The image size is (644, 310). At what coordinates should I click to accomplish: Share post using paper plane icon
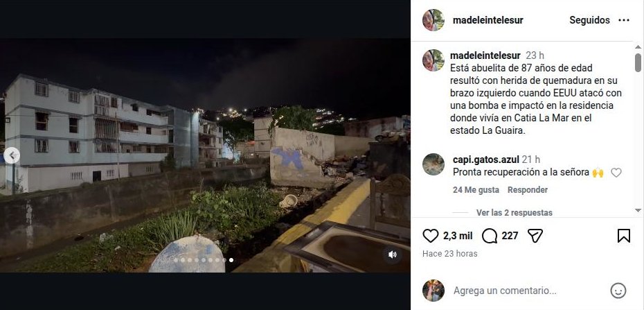coord(535,236)
